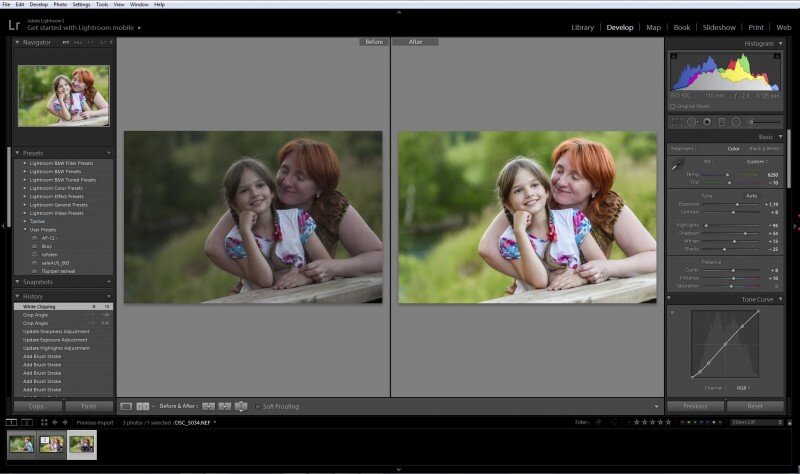Click the Reset button
Screen dimensions: 800x474
[755, 406]
